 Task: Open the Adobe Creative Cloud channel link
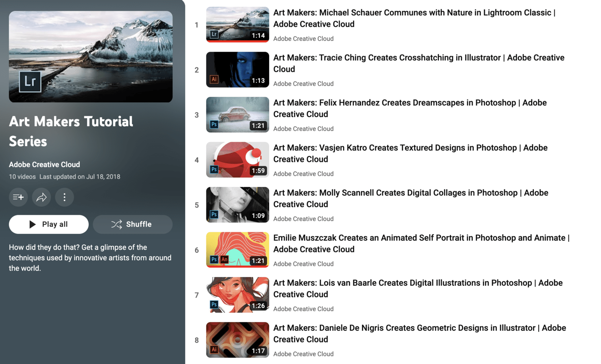(45, 164)
